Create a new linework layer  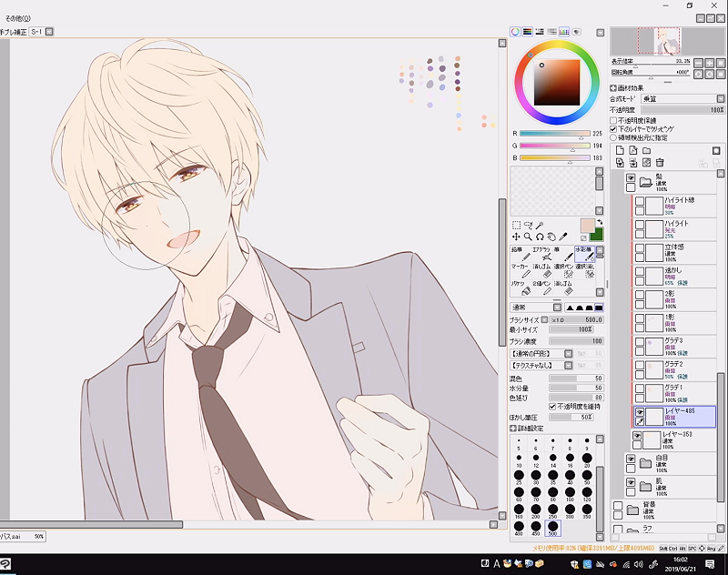point(632,150)
